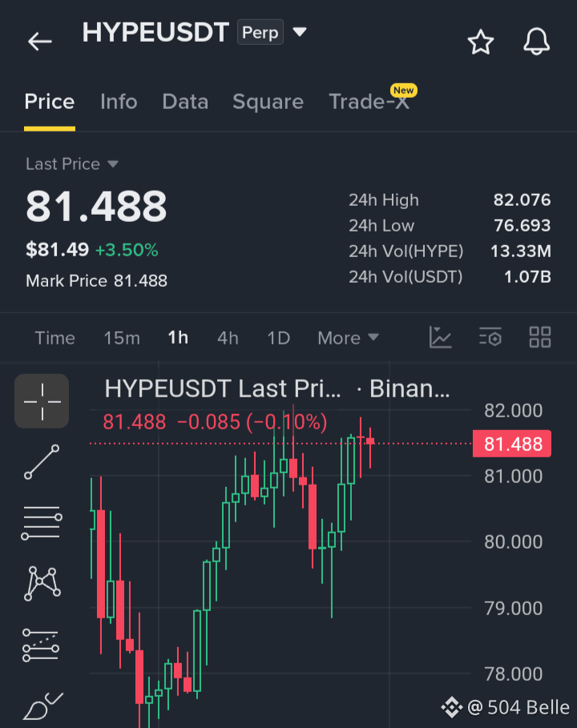Select the XABCD pattern tool
Viewport: 577px width, 728px height.
42,584
